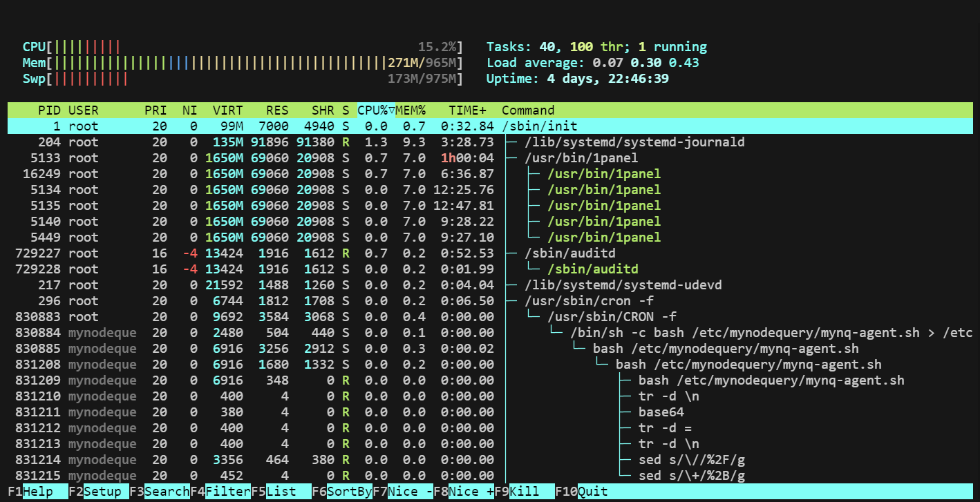
Task: Select the systemd-journald process row
Action: 490,142
